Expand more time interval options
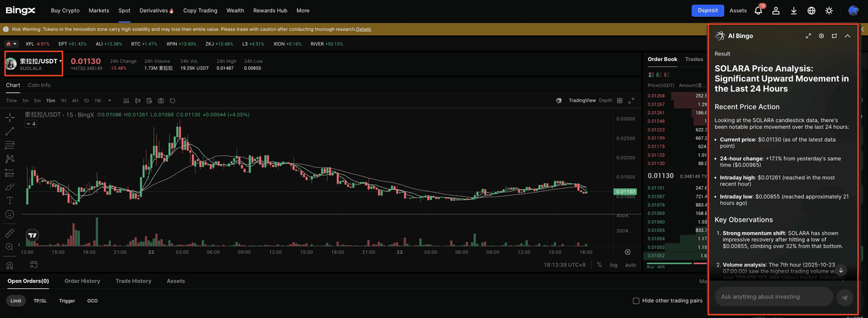This screenshot has height=318, width=868. tap(108, 100)
